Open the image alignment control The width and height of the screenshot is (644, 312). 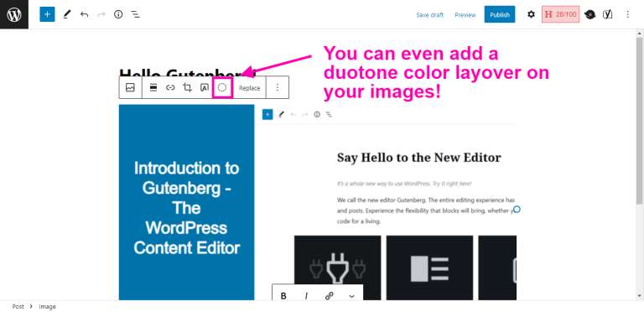point(153,87)
